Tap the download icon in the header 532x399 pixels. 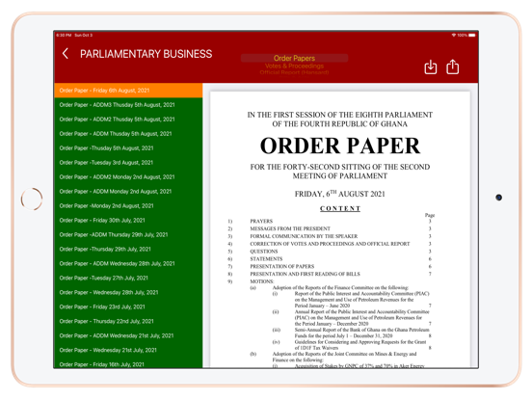pos(431,66)
